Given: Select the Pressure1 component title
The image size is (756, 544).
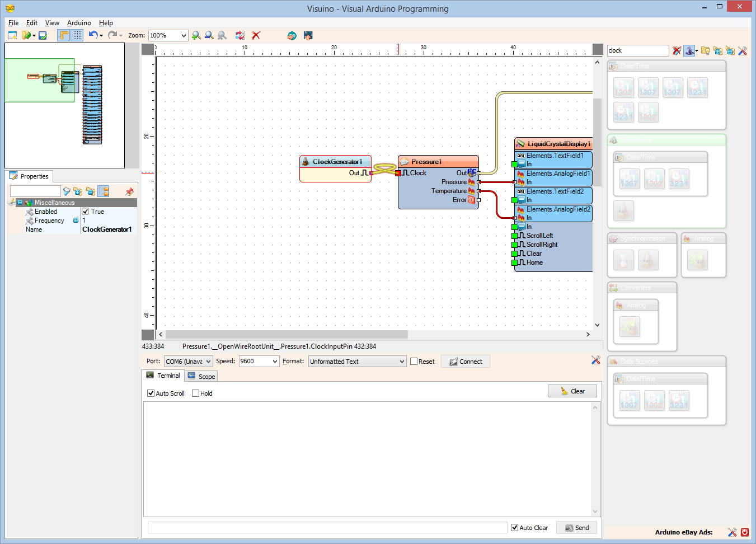Looking at the screenshot, I should click(426, 162).
